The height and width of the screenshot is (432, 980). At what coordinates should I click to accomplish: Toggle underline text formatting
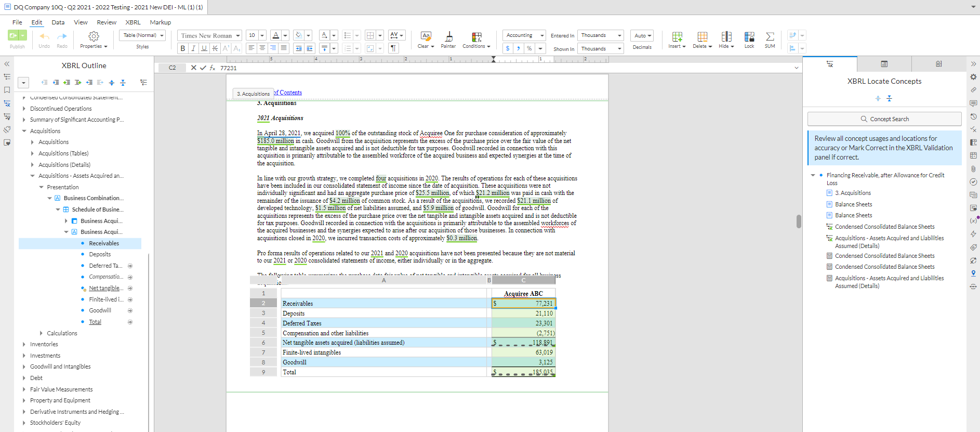coord(204,48)
